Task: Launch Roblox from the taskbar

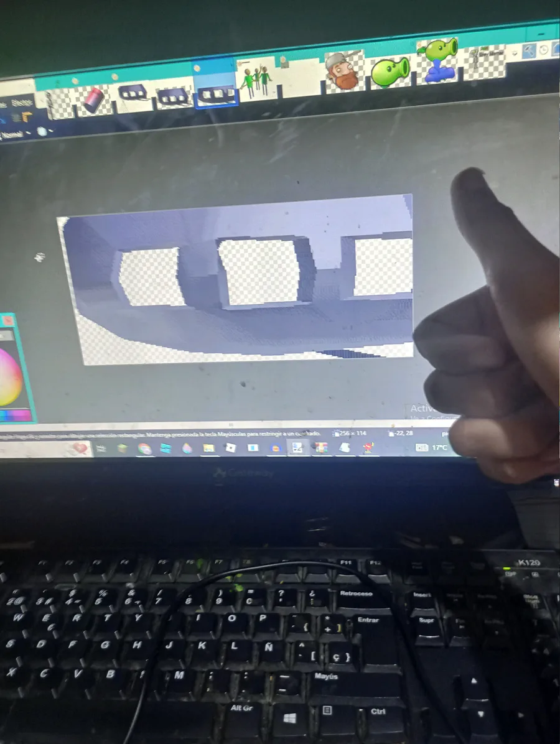Action: (231, 447)
